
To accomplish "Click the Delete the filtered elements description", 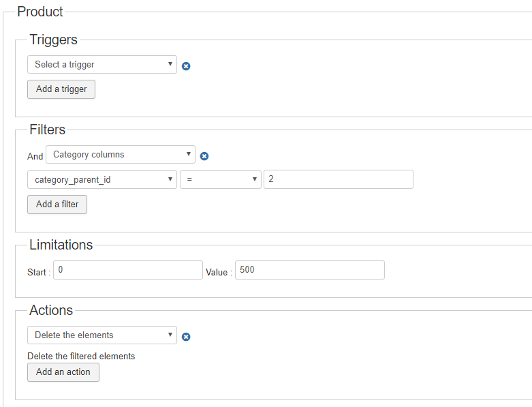I will tap(81, 356).
